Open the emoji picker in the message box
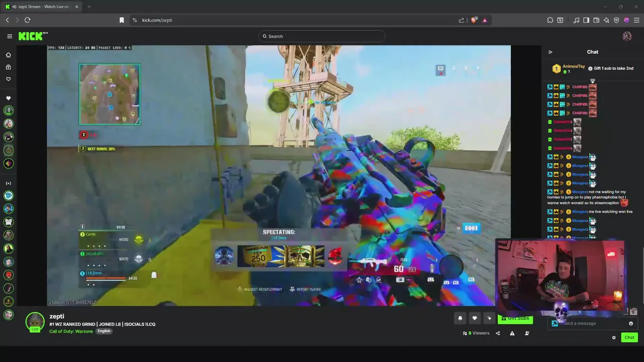Image resolution: width=644 pixels, height=362 pixels. pyautogui.click(x=631, y=323)
